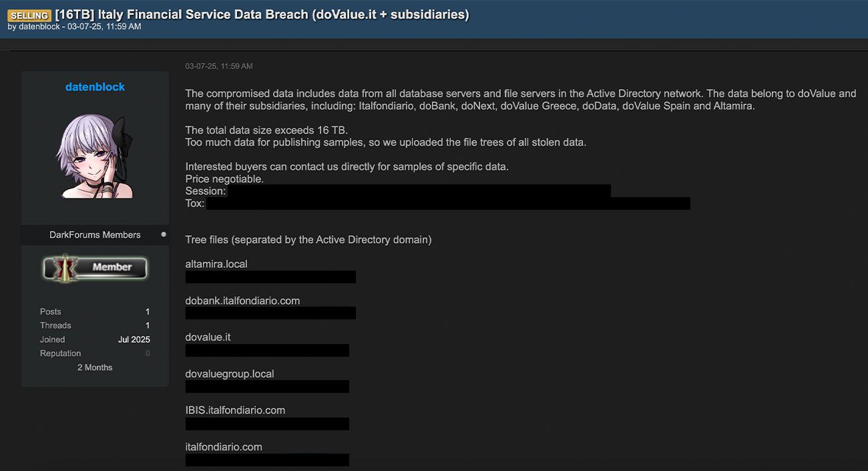
Task: Click the 2 Months label
Action: (x=95, y=368)
